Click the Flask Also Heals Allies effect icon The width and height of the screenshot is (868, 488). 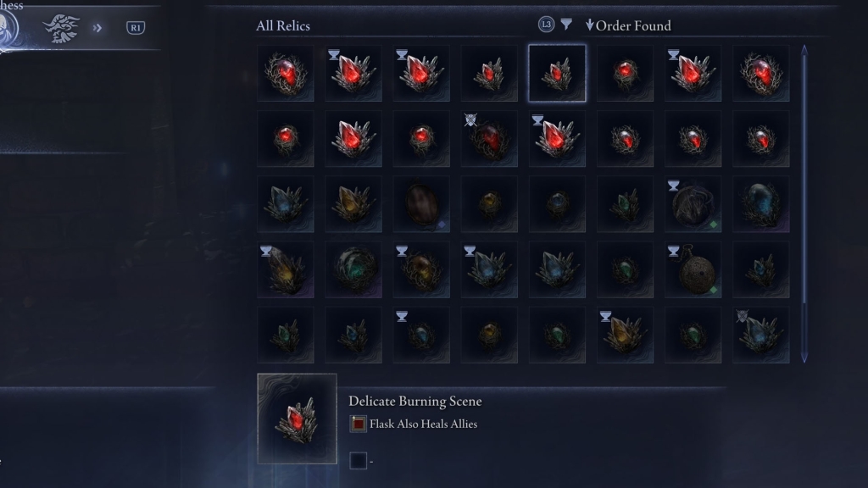click(359, 424)
